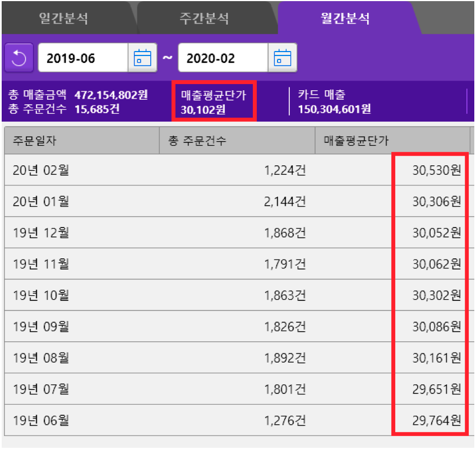
Task: Open calendar picker for end month 2020-02
Action: pos(283,58)
